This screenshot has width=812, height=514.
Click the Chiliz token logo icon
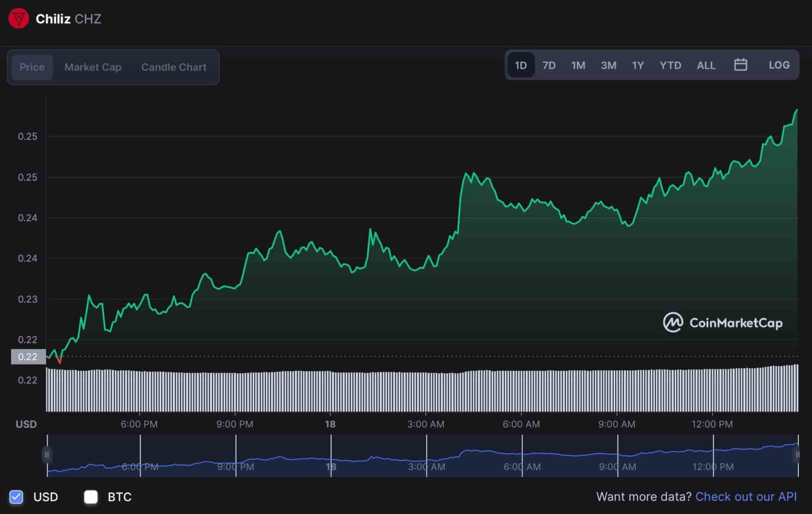click(x=18, y=18)
